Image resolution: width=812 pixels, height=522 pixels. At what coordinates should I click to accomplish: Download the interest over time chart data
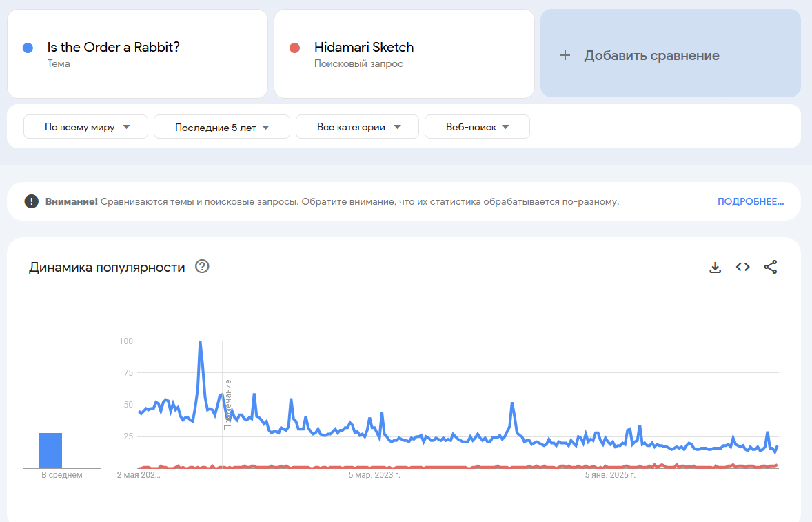coord(715,268)
